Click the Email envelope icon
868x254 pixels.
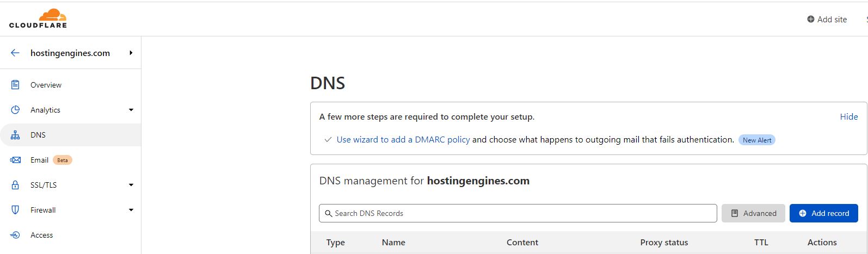coord(15,160)
